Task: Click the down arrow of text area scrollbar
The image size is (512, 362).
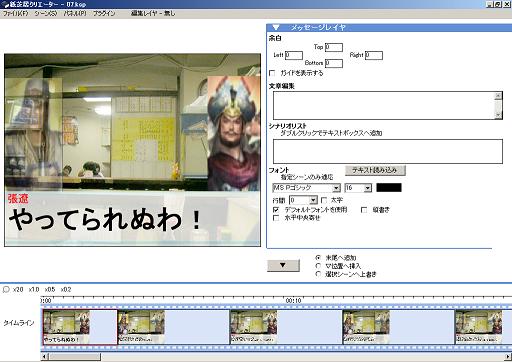Action: click(498, 115)
